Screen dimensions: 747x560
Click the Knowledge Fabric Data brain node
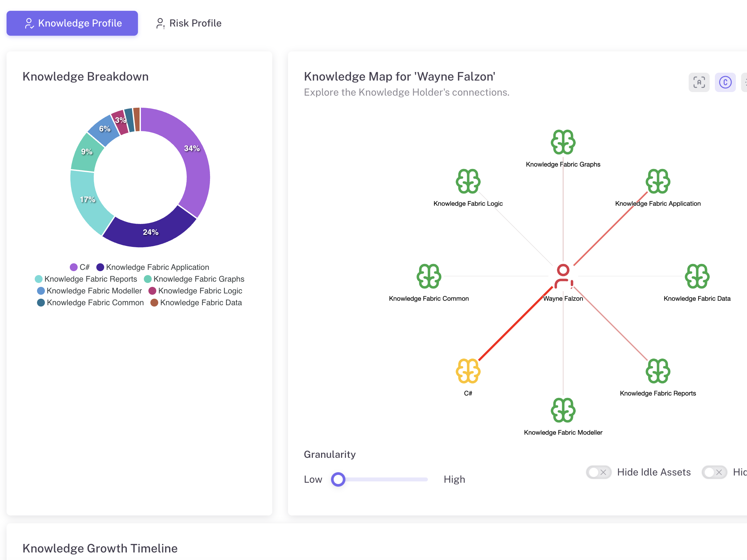(697, 277)
